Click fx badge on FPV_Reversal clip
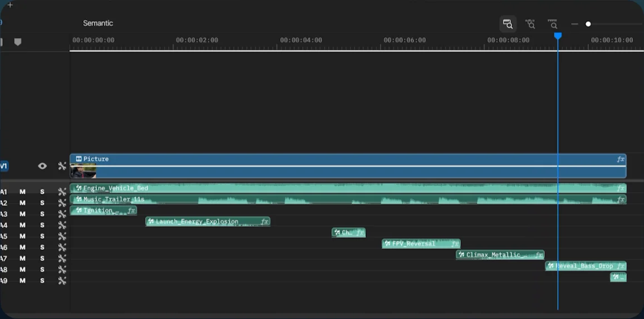 (x=455, y=244)
